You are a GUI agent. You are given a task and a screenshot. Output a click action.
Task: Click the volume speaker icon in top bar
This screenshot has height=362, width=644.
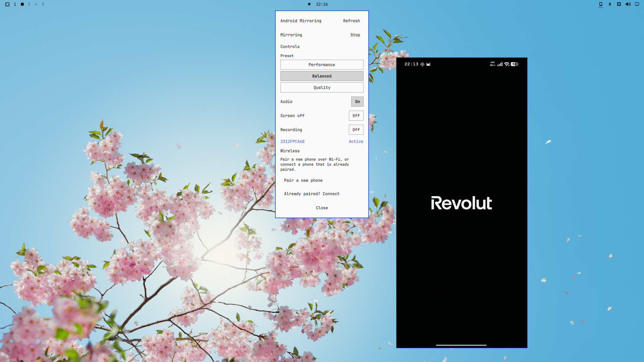pos(628,4)
